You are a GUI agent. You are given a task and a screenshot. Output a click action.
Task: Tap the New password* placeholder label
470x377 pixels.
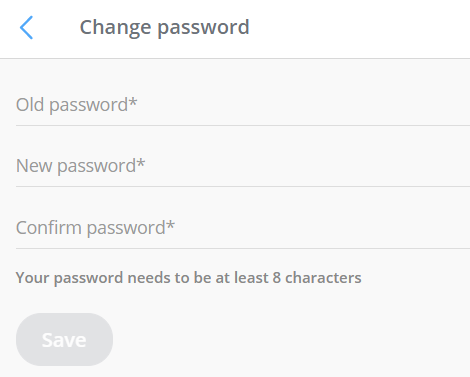(x=80, y=166)
